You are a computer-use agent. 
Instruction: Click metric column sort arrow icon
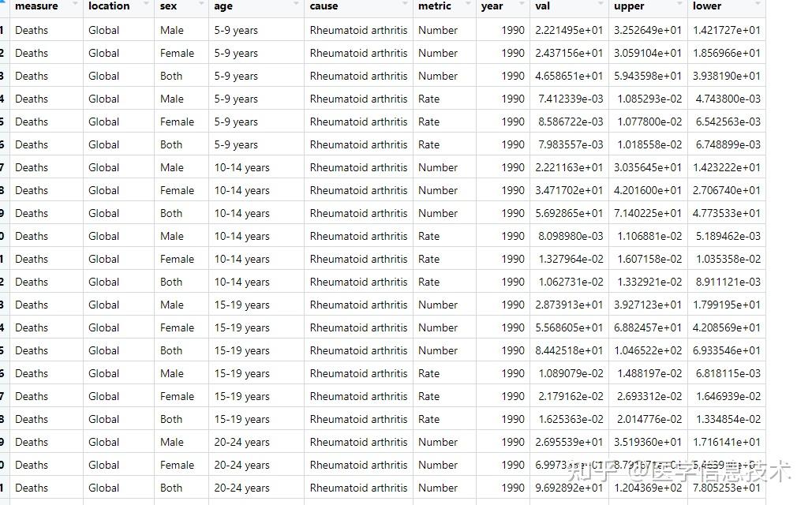(x=468, y=6)
